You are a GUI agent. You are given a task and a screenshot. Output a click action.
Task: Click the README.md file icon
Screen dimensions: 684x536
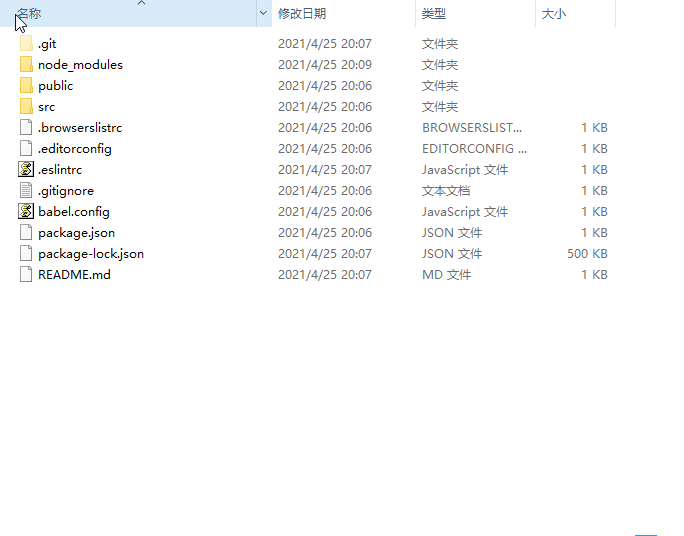[x=26, y=274]
